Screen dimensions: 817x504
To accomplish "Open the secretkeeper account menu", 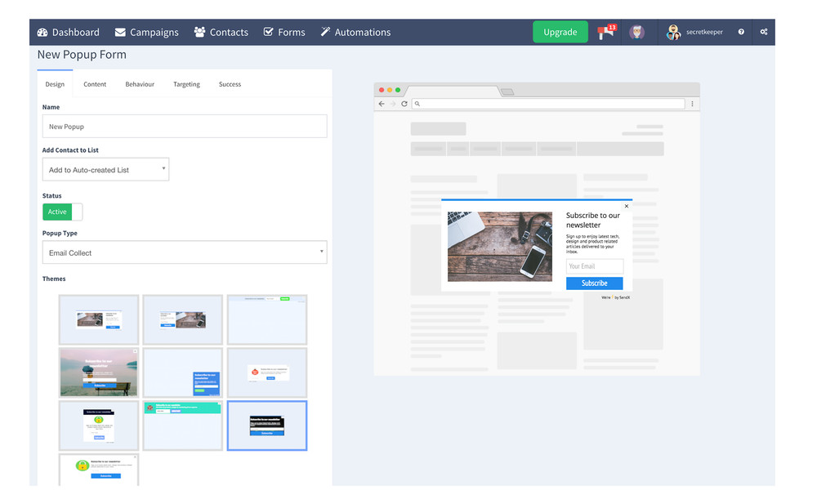I will (694, 32).
